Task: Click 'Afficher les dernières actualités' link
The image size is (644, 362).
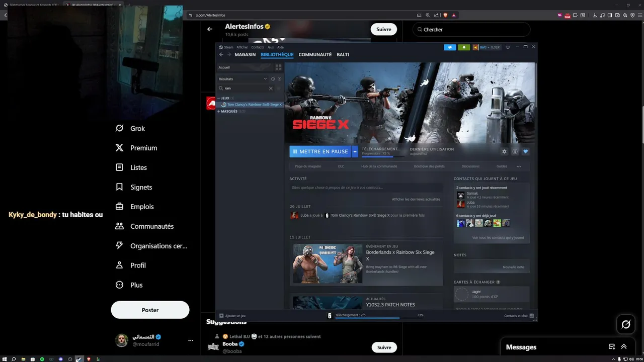Action: point(416,200)
